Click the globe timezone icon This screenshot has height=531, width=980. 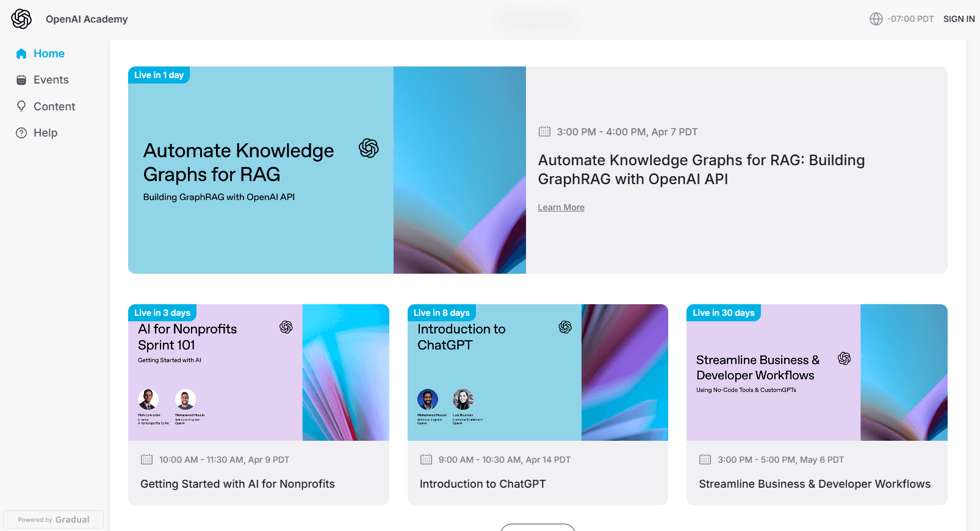(x=876, y=19)
